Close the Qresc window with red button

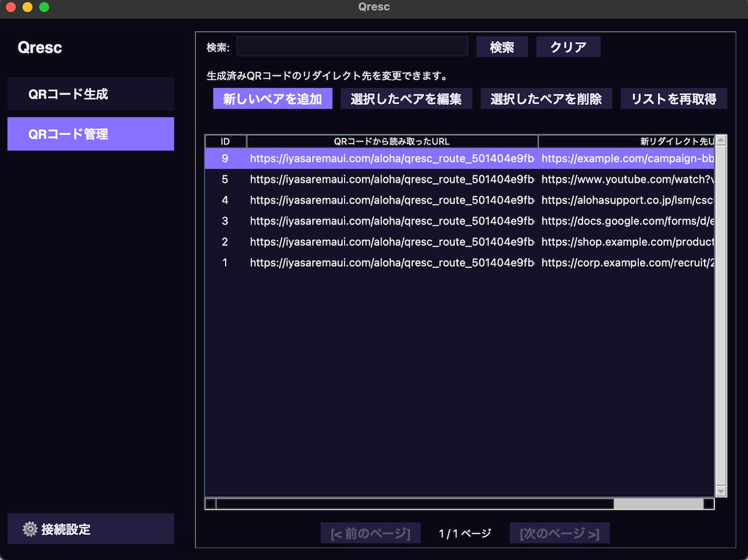[x=11, y=7]
